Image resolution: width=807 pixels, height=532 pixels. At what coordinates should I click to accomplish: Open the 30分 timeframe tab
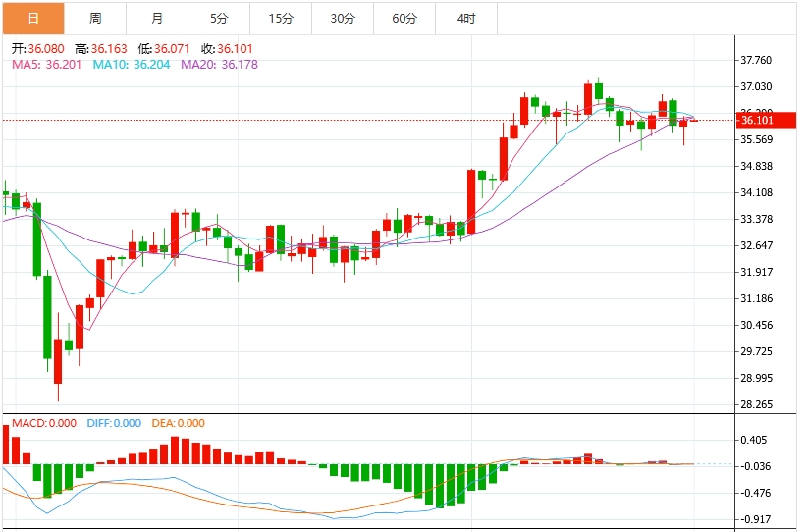tap(343, 19)
